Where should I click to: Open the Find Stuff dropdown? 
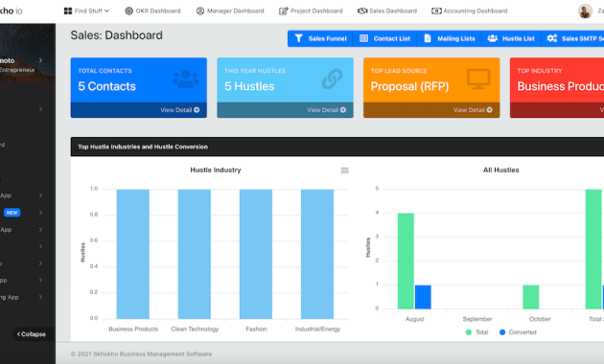pyautogui.click(x=86, y=11)
